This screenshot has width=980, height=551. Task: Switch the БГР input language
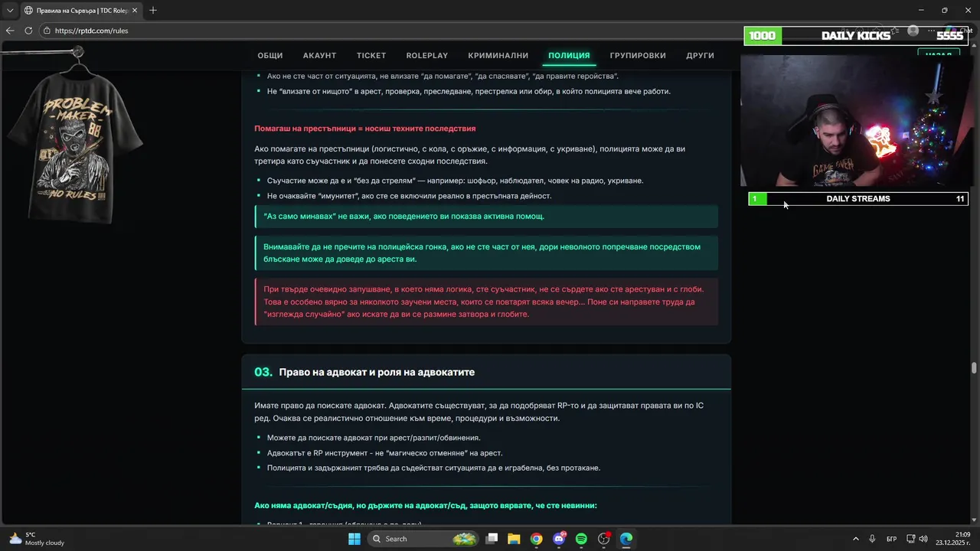click(891, 539)
